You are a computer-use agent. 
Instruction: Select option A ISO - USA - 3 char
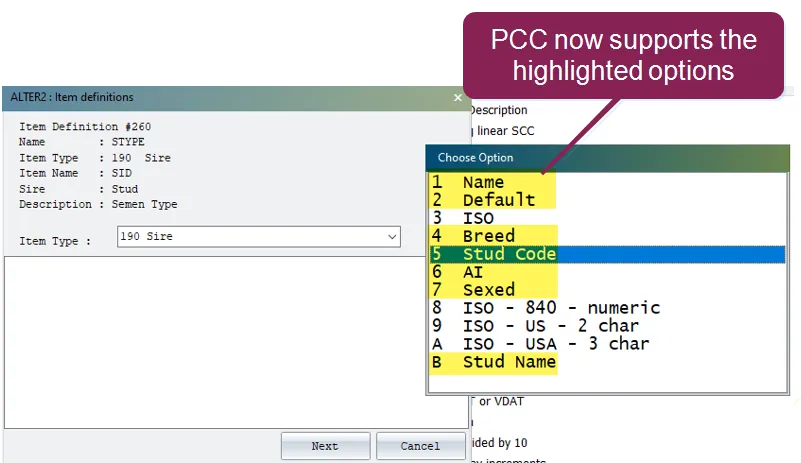pyautogui.click(x=607, y=343)
